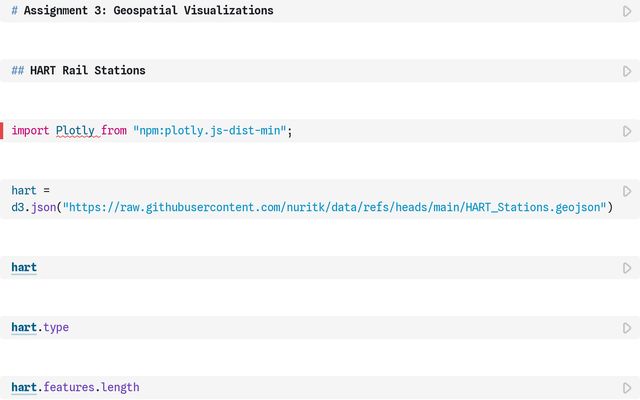
Task: Run the hart.features.length cell
Action: point(627,388)
